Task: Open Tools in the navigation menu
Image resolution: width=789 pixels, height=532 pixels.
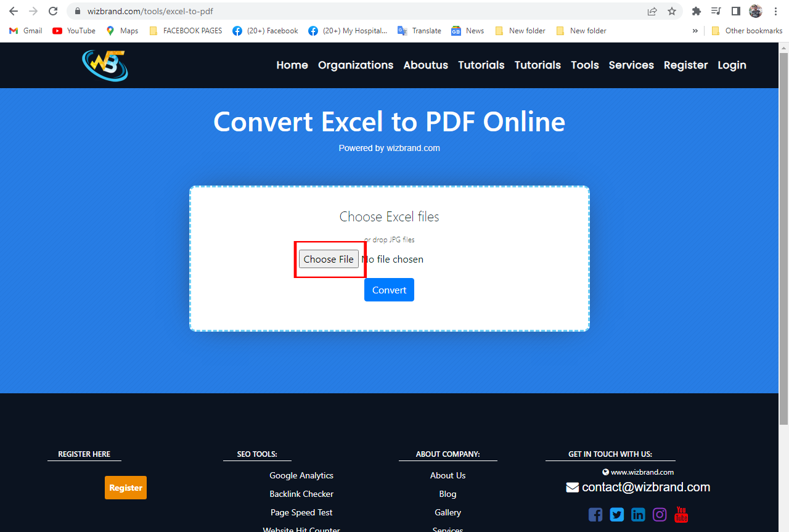Action: tap(585, 65)
